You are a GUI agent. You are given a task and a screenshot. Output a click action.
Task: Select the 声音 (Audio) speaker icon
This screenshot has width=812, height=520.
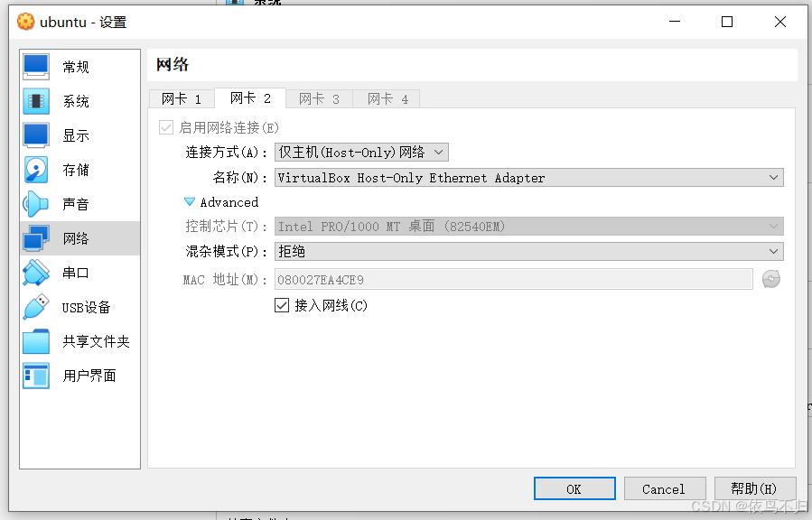click(36, 204)
